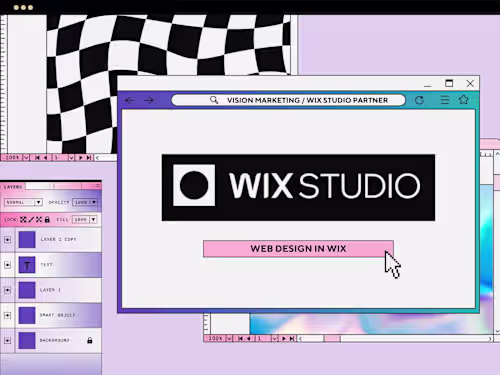
Task: Expand the Fill percentage dropdown
Action: [85, 219]
